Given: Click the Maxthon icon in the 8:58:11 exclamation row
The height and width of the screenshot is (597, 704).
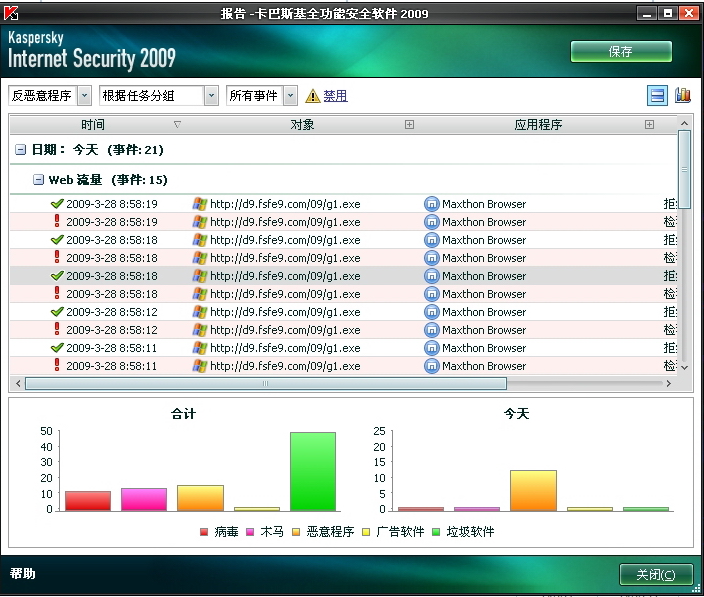Looking at the screenshot, I should [431, 366].
